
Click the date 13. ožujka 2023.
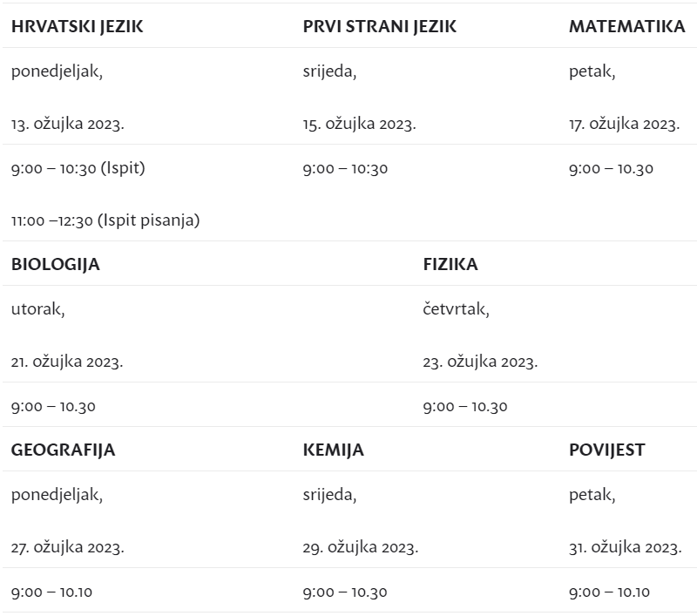click(x=68, y=124)
